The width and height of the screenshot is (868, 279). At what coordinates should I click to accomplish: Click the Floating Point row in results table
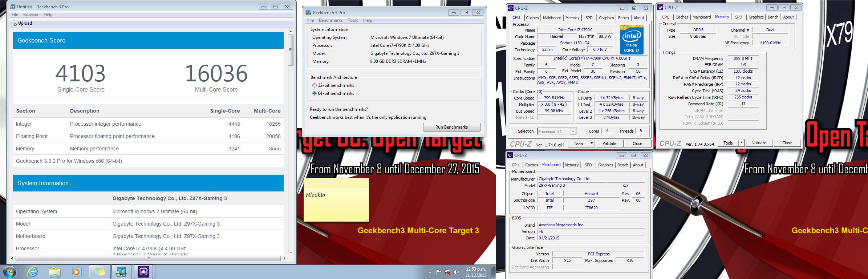(x=148, y=136)
